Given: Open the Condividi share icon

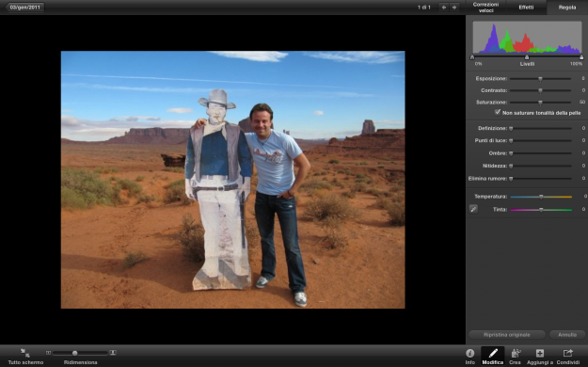Looking at the screenshot, I should coord(567,353).
